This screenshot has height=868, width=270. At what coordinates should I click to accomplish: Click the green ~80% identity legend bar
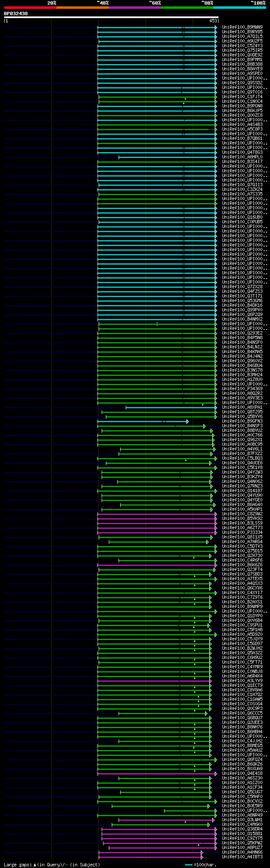(x=187, y=8)
